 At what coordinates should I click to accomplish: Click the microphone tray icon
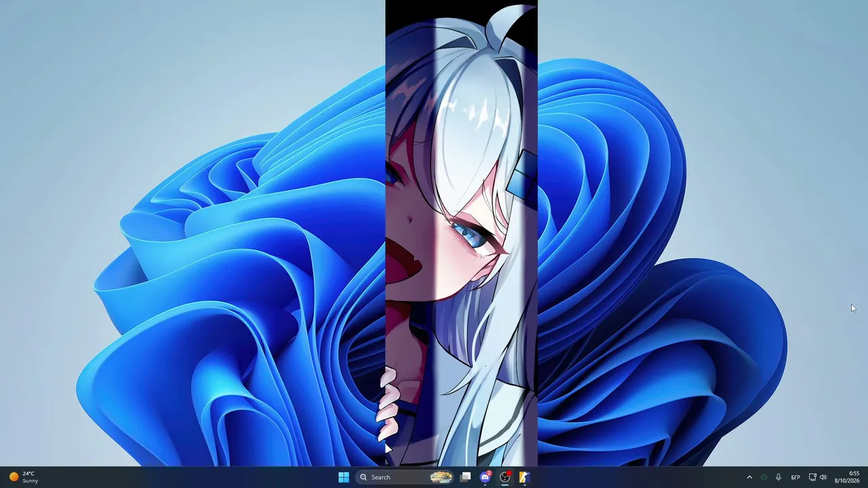(778, 477)
